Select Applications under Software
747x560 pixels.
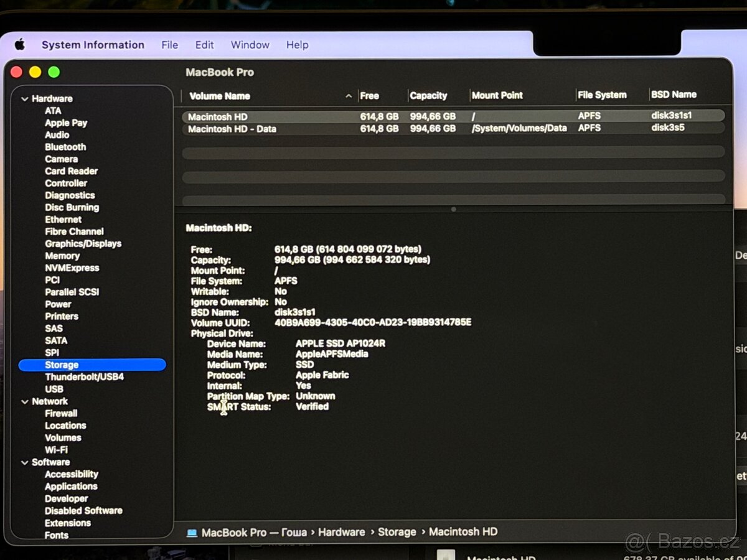click(x=70, y=486)
